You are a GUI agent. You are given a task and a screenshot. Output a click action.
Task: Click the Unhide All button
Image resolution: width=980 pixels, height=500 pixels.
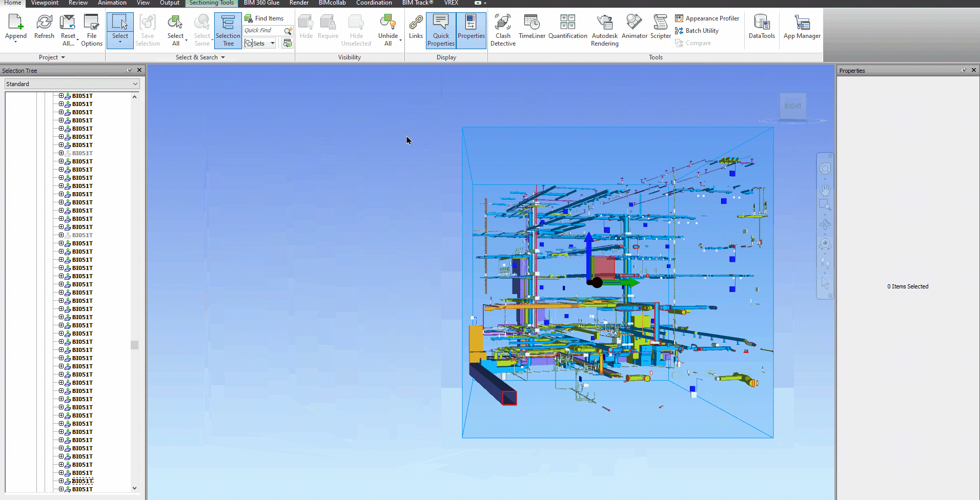(x=389, y=29)
